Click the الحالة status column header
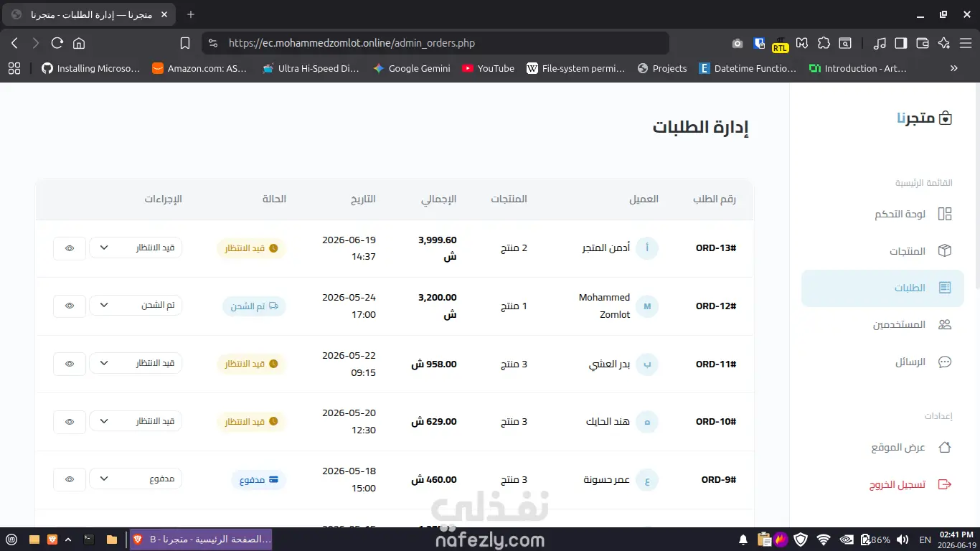This screenshot has width=980, height=551. pyautogui.click(x=275, y=199)
